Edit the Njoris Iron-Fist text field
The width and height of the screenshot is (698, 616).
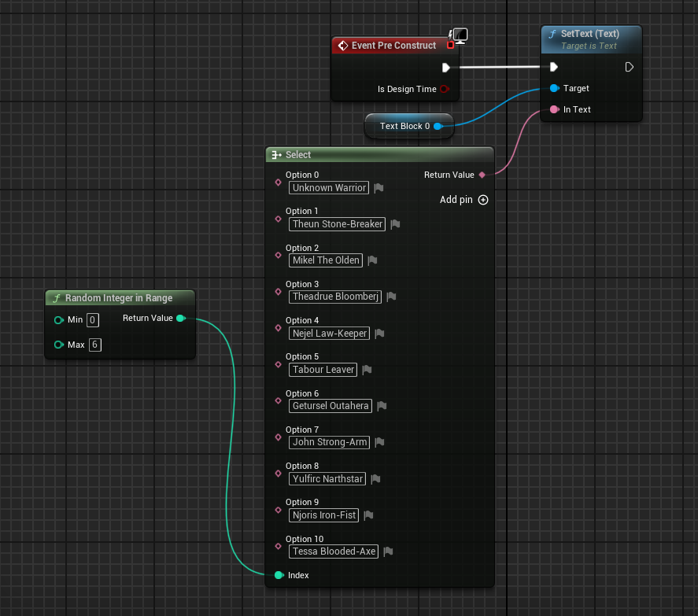tap(323, 515)
